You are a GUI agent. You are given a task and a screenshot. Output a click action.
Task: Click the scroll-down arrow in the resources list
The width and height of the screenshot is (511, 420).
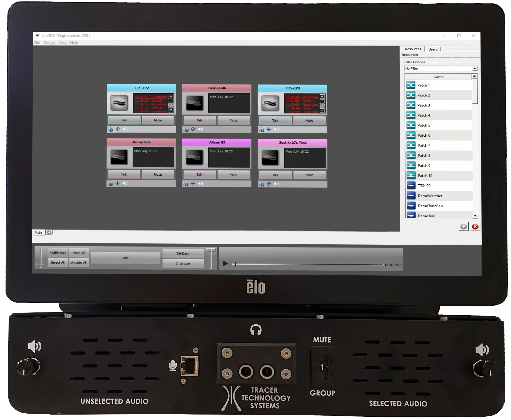475,215
